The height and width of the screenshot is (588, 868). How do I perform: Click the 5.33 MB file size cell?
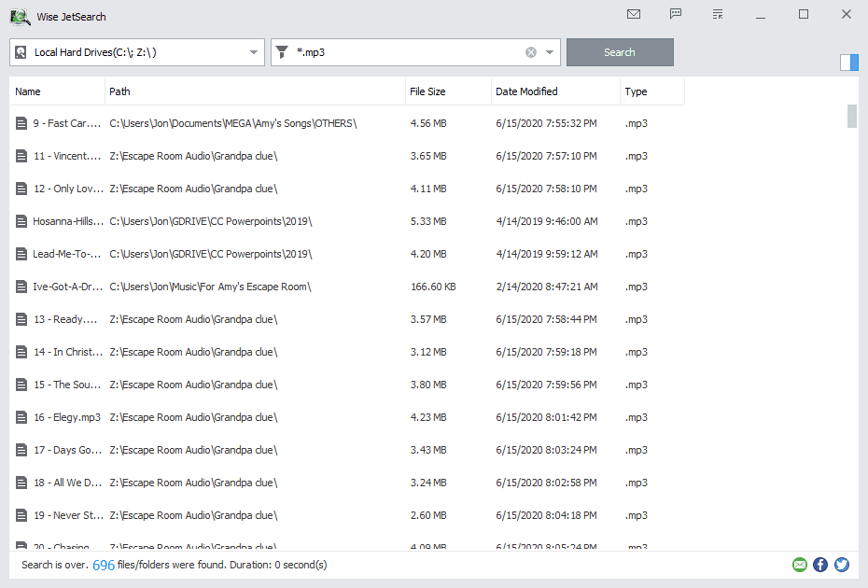click(x=428, y=221)
